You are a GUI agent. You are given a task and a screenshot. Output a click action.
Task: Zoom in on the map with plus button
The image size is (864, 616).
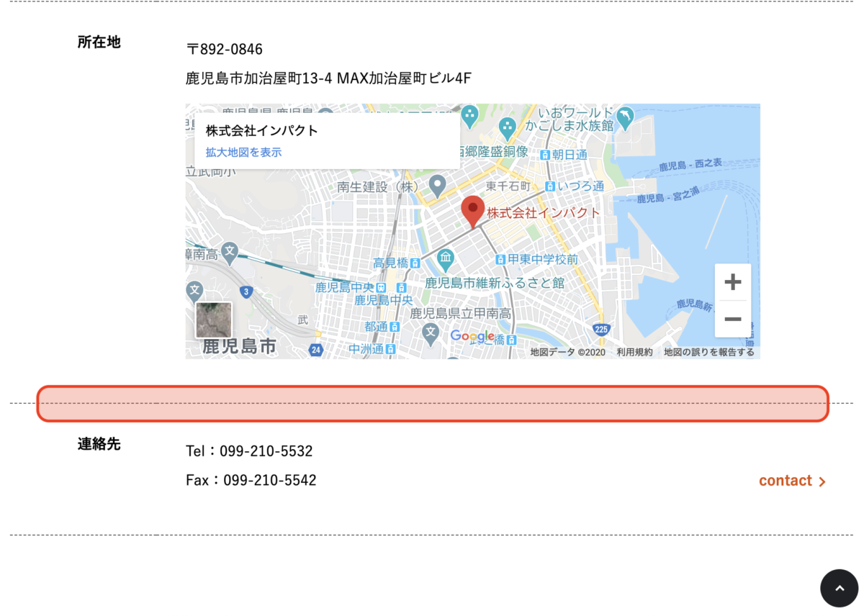click(732, 282)
